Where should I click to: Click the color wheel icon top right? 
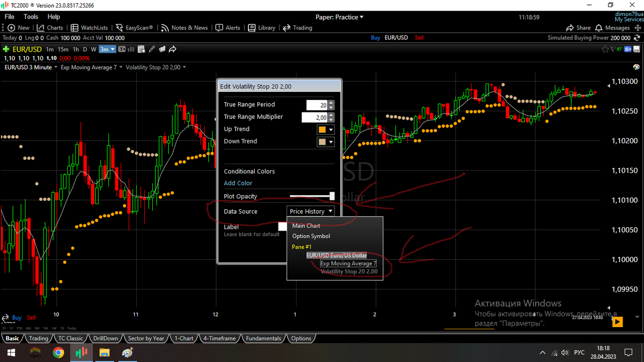(x=636, y=67)
